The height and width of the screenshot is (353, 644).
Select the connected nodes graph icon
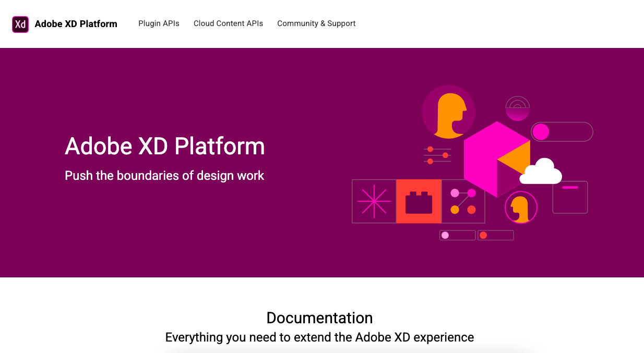tap(463, 201)
